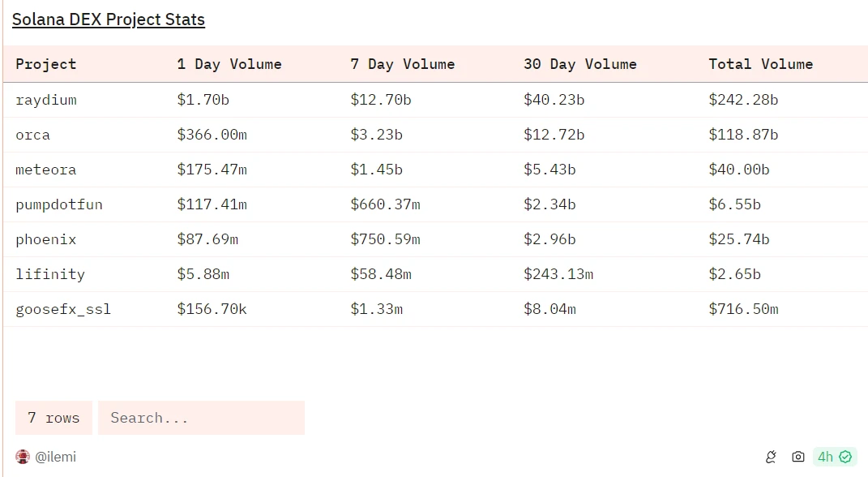Sort by the 7 Day Volume header
Viewport: 868px width, 477px height.
tap(403, 64)
